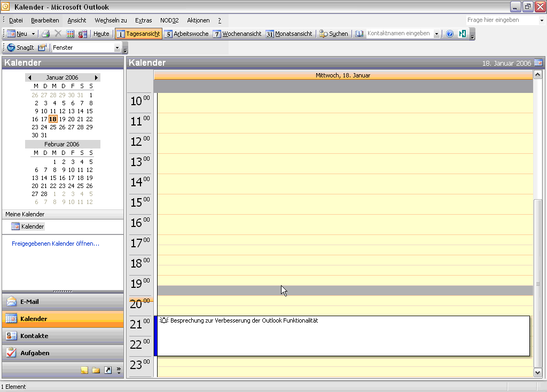Screen dimensions: 547x392
Task: Open the folder list icon
Action: 96,370
